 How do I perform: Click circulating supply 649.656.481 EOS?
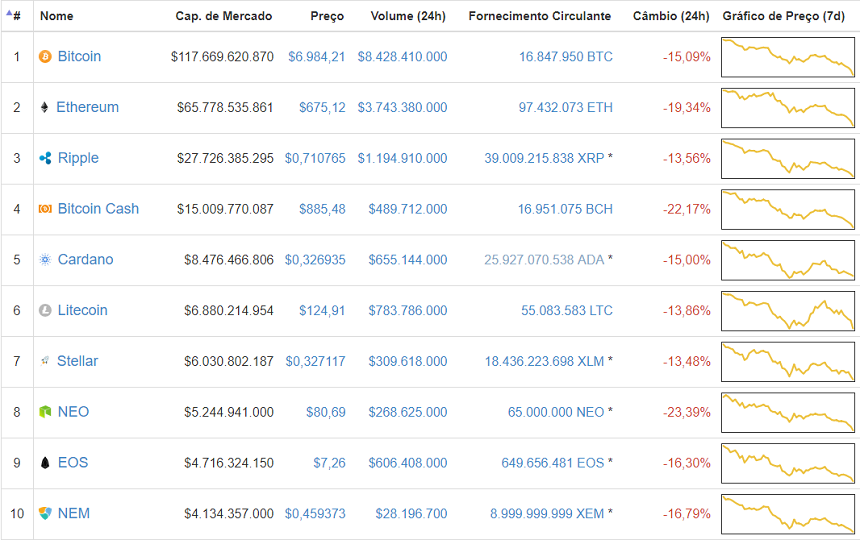pos(552,463)
